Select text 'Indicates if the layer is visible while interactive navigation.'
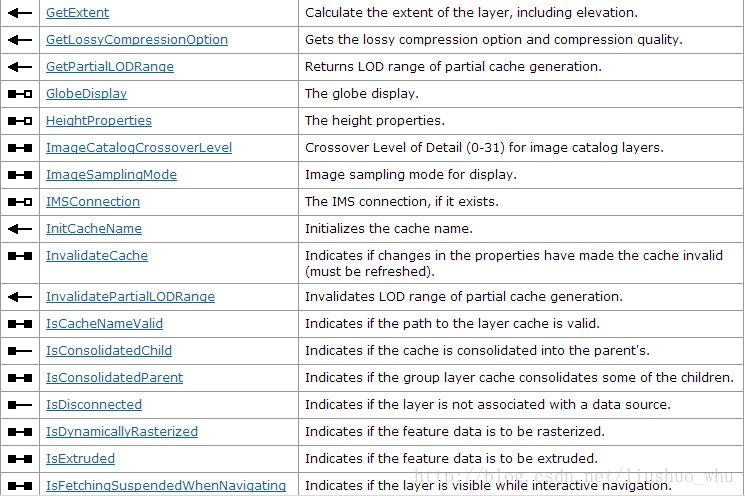 click(x=488, y=486)
